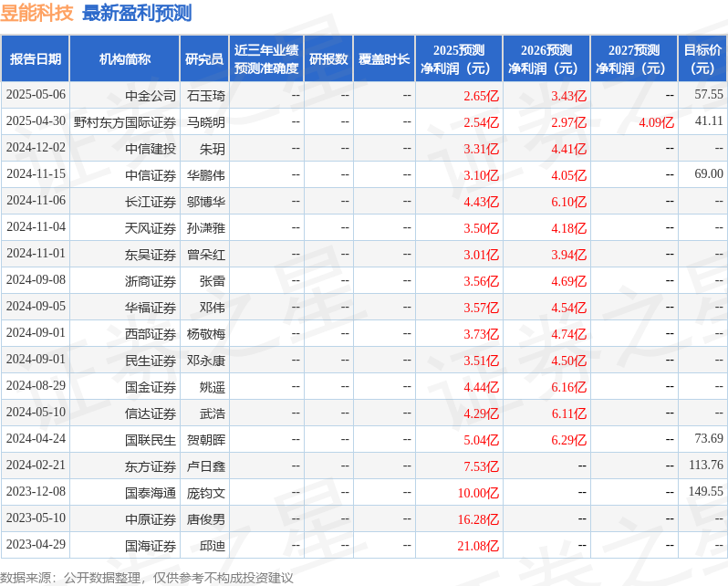Click researcher name 华鹏伟
The width and height of the screenshot is (728, 586).
[205, 175]
